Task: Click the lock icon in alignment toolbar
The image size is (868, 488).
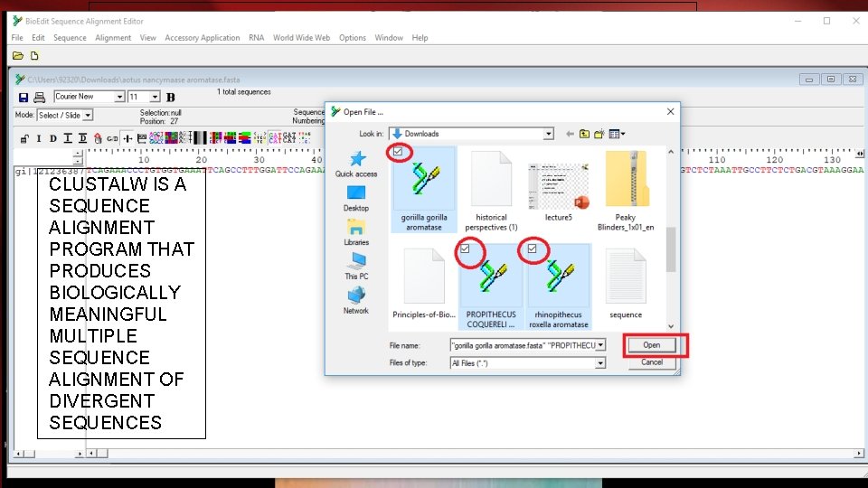Action: (24, 138)
